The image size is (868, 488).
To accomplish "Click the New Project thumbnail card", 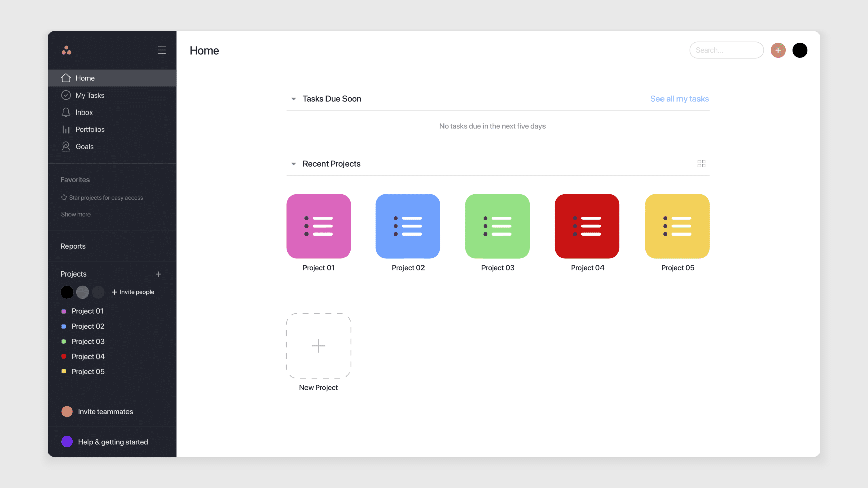I will point(318,346).
